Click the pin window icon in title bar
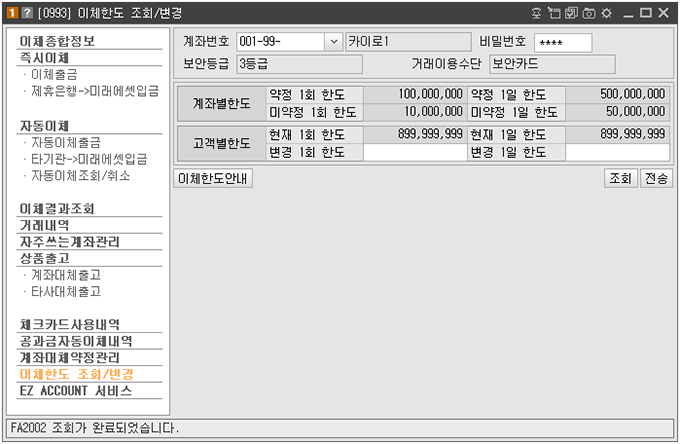The width and height of the screenshot is (680, 444). coord(536,13)
